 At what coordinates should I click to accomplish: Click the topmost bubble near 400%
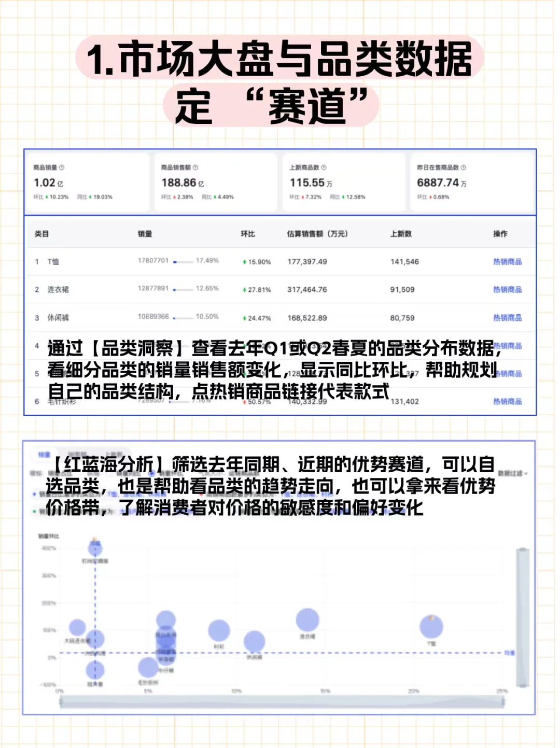pos(95,548)
